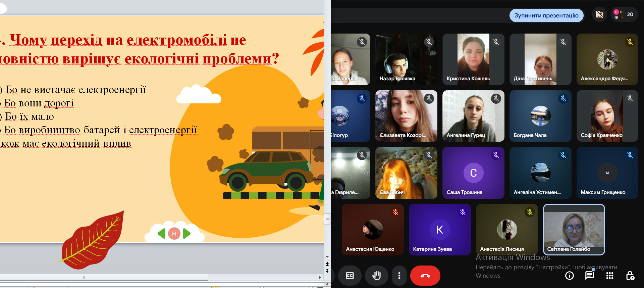644x288 pixels.
Task: Click the red leave call button
Action: [x=425, y=276]
